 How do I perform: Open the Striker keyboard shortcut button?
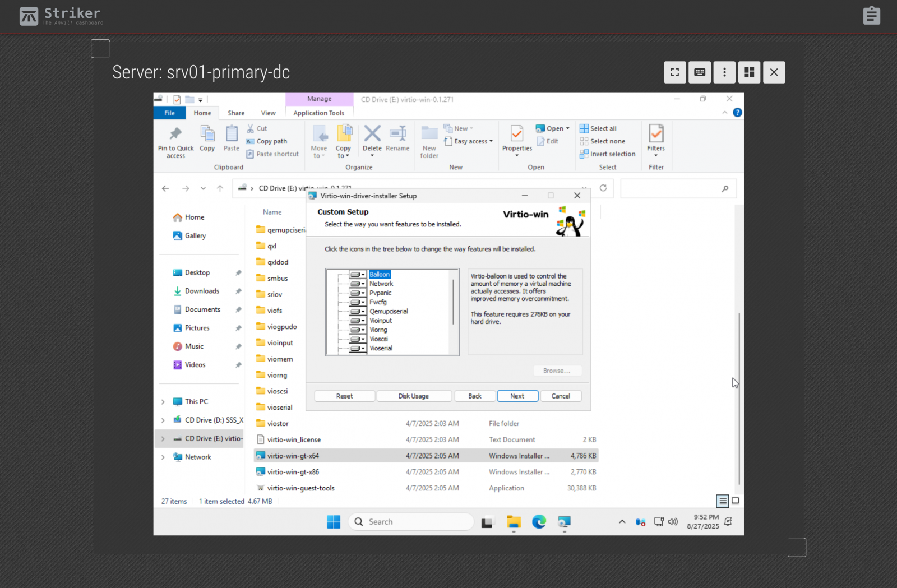pyautogui.click(x=700, y=72)
